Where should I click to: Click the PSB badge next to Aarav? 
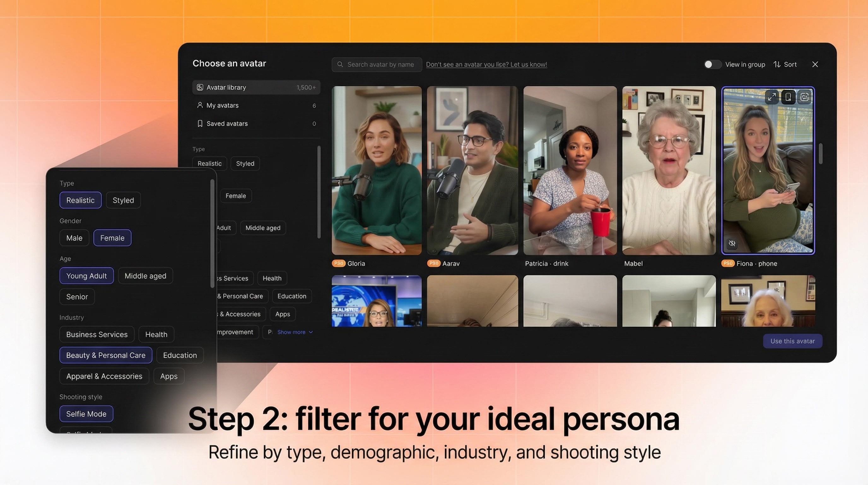tap(435, 263)
